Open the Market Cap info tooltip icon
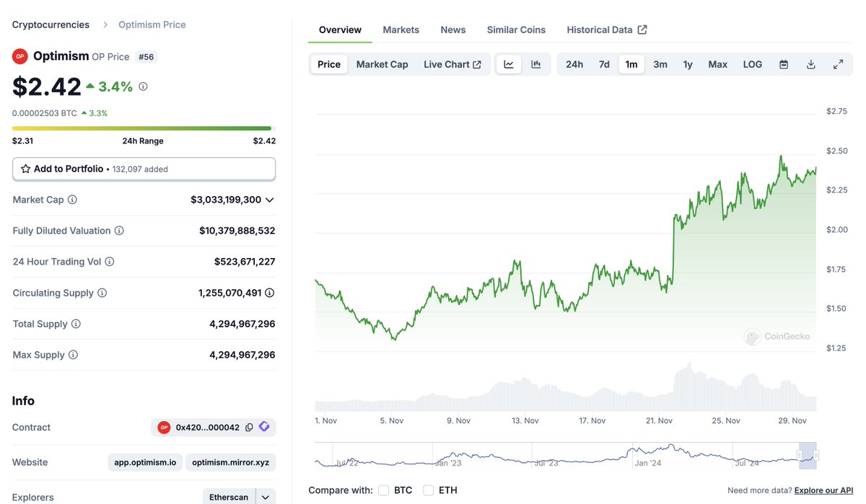The image size is (866, 504). [x=72, y=200]
